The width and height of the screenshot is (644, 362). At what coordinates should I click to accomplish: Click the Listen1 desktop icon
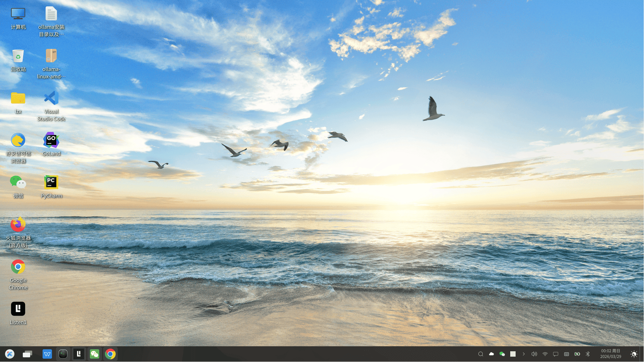click(x=18, y=309)
